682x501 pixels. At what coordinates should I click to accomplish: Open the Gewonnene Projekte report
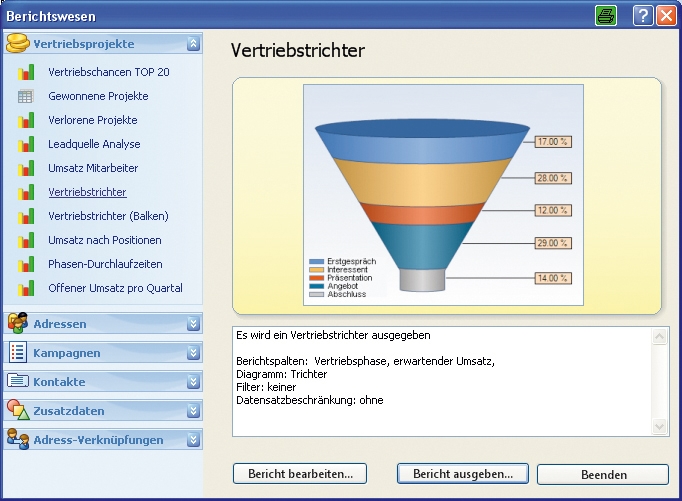coord(98,96)
